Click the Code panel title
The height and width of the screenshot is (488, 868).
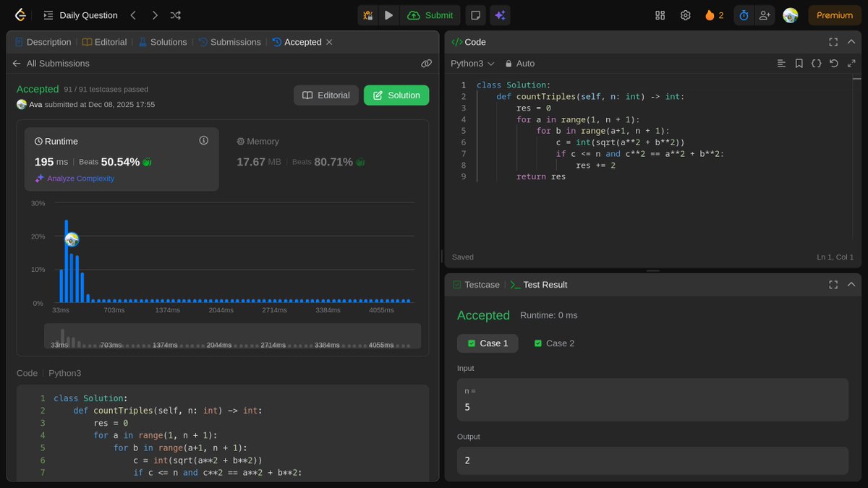click(469, 42)
